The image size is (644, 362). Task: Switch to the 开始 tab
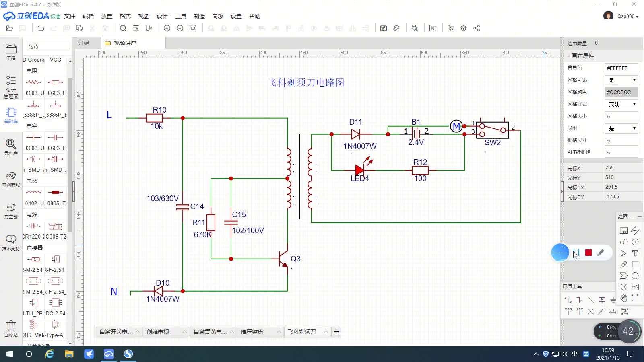coord(84,43)
